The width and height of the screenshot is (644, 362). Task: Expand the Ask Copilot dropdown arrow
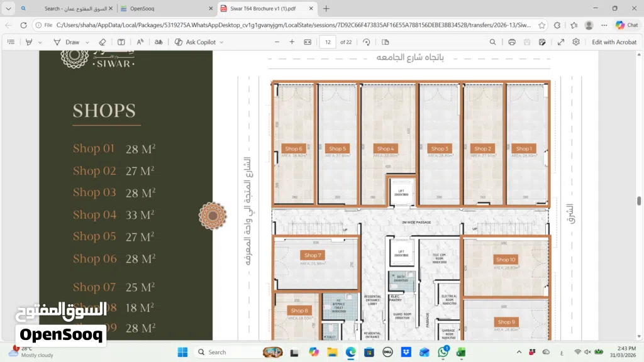click(221, 42)
